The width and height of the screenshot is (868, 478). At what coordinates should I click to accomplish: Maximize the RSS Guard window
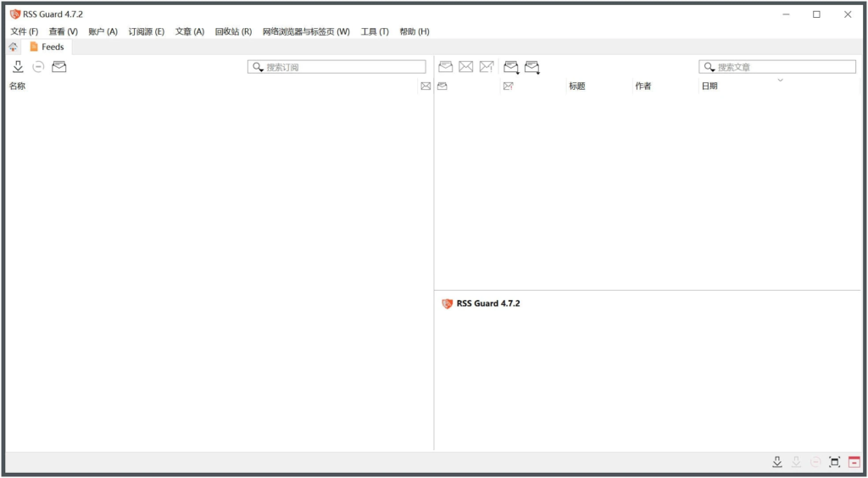click(816, 15)
